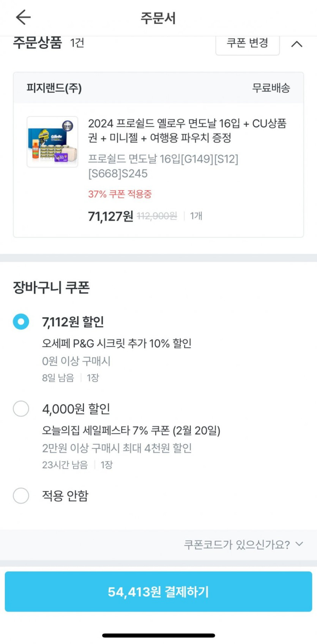The height and width of the screenshot is (644, 317).
Task: Tap the 오세페 P&G 시크릿 coupon description
Action: click(x=117, y=343)
